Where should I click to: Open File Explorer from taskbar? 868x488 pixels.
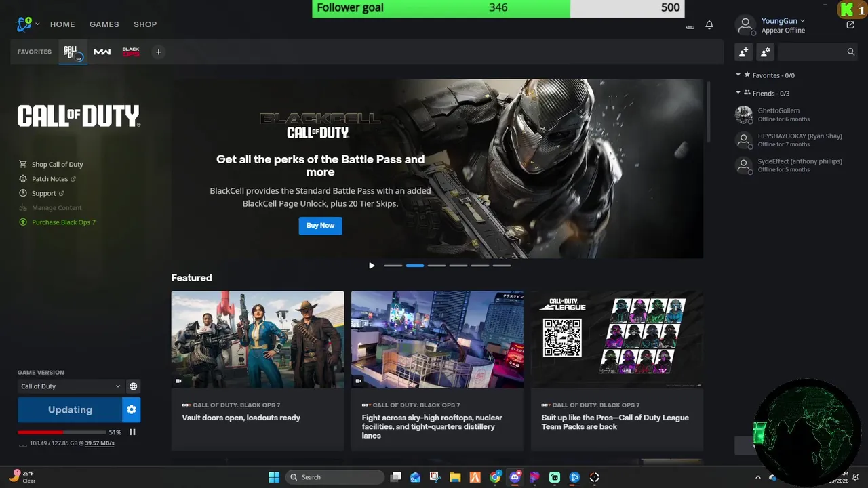coord(455,477)
